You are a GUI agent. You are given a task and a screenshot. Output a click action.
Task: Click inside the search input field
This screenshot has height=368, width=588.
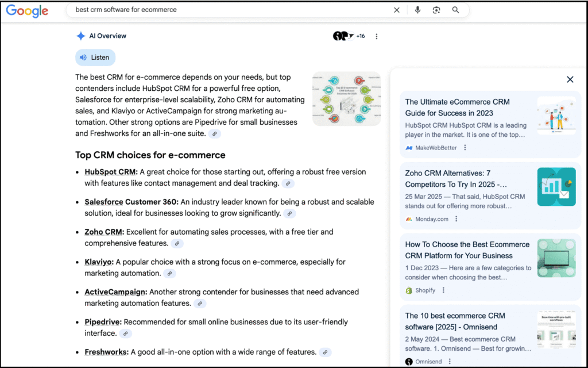point(230,10)
